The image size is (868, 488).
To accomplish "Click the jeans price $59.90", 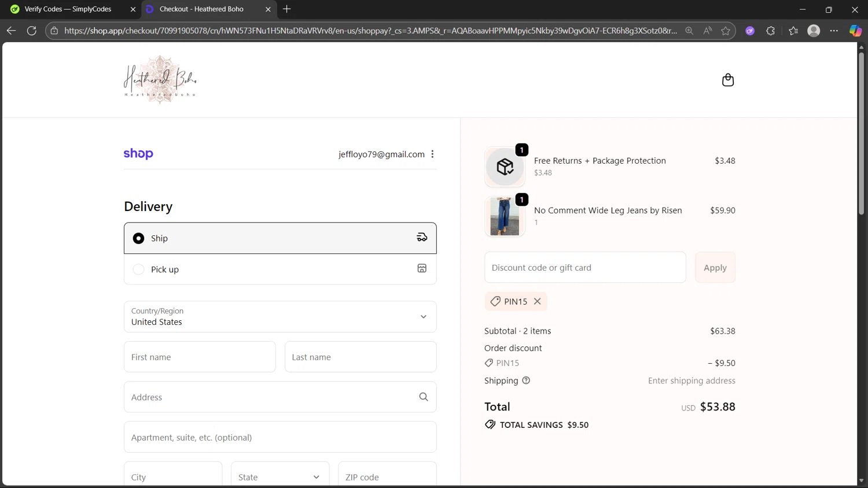I will tap(723, 210).
